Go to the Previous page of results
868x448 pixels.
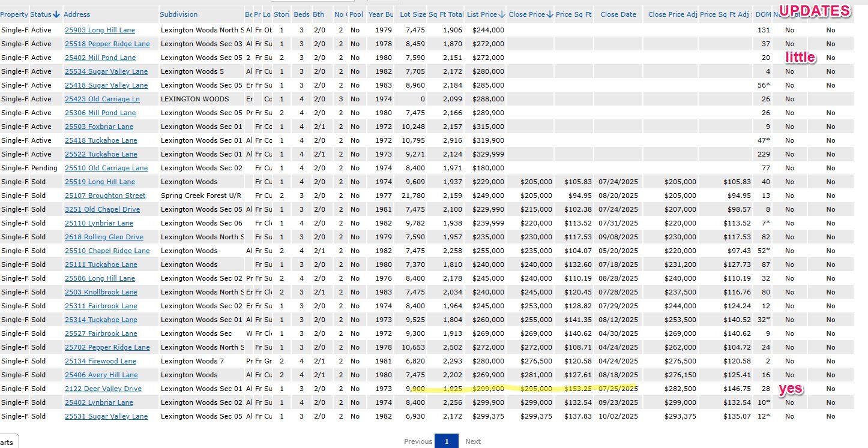[418, 441]
